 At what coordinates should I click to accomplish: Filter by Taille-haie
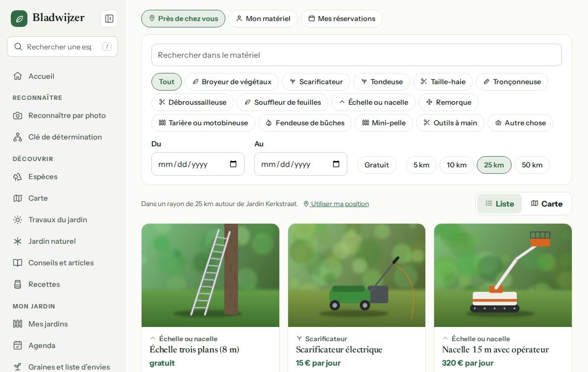click(443, 82)
